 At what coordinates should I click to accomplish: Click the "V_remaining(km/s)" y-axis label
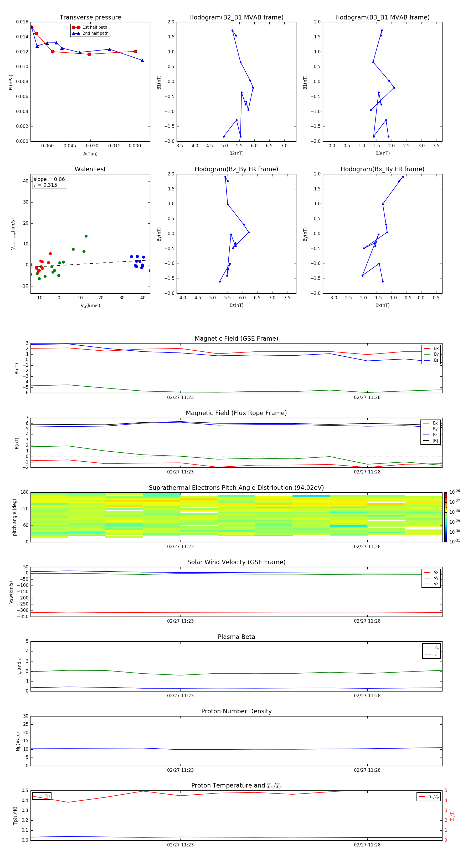pyautogui.click(x=13, y=234)
